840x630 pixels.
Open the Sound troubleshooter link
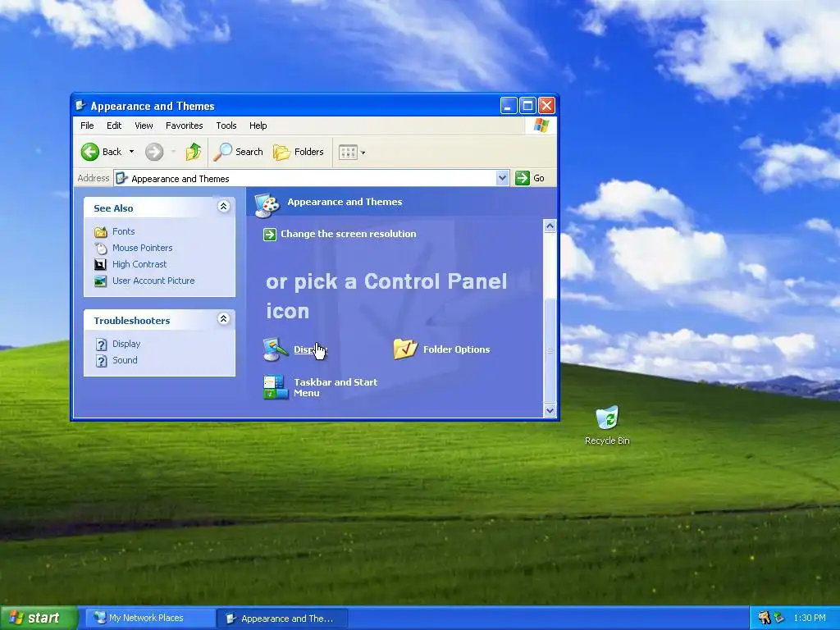125,360
